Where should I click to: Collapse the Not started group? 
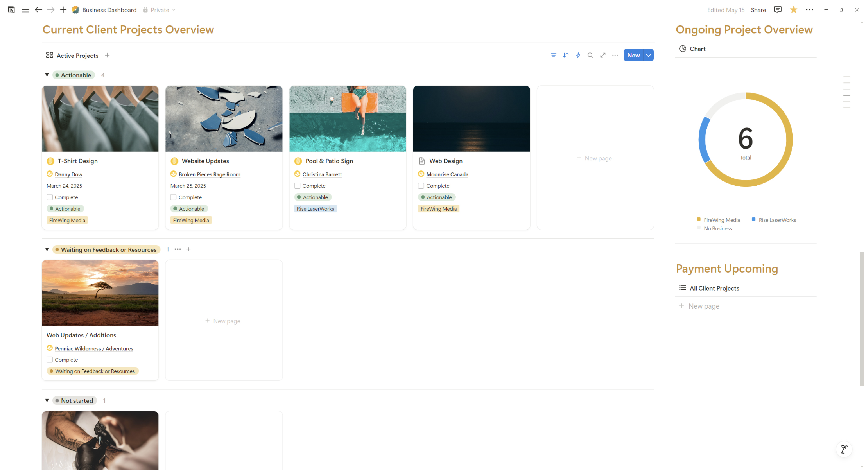click(x=47, y=400)
